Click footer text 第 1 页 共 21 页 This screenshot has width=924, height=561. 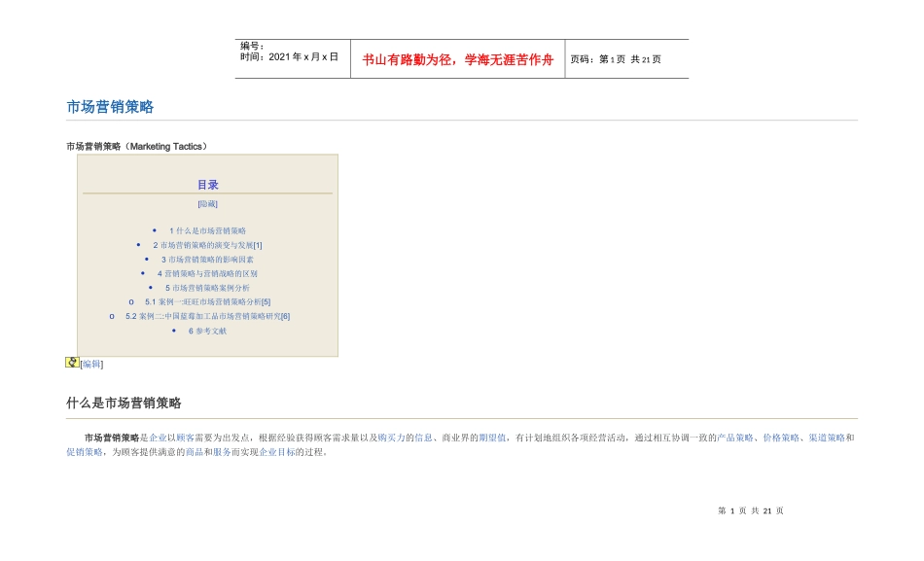coord(751,510)
